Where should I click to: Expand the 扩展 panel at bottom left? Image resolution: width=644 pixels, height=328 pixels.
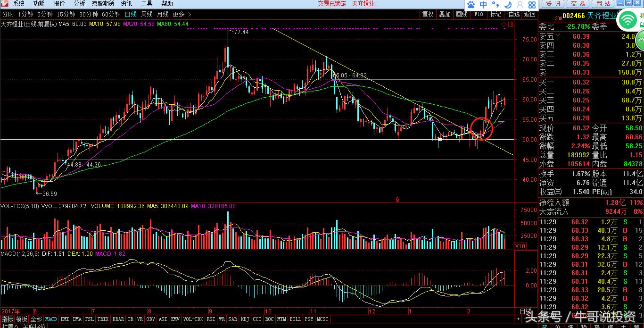(10, 326)
